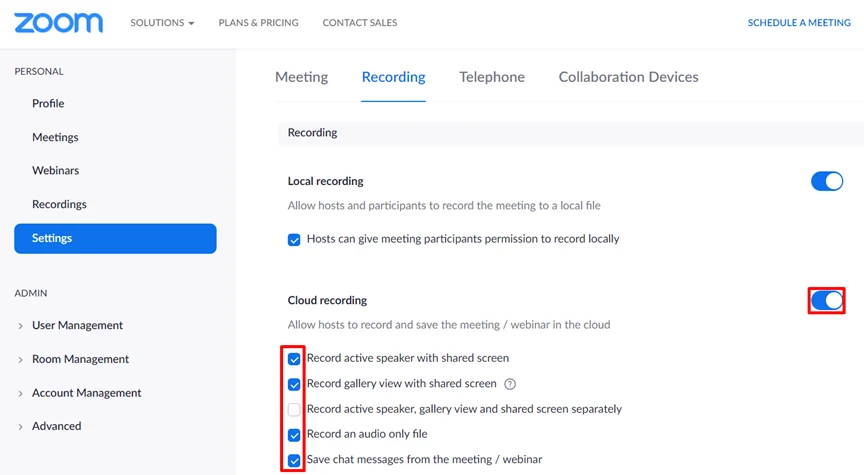The height and width of the screenshot is (475, 864).
Task: Click the Advanced label in Admin
Action: tap(56, 427)
